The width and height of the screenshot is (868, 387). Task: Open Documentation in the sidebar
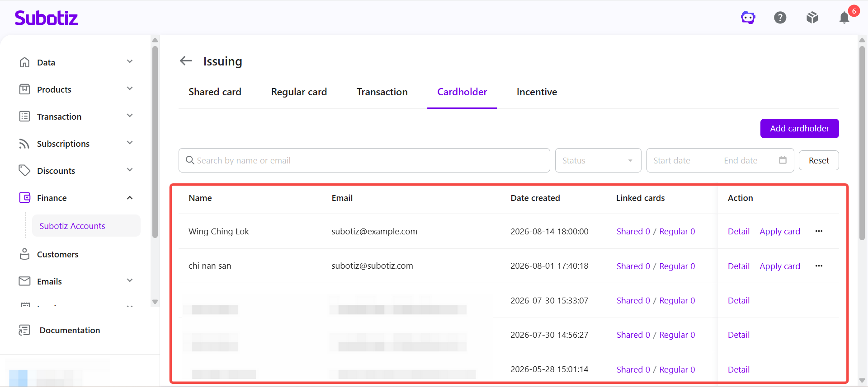[x=70, y=330]
